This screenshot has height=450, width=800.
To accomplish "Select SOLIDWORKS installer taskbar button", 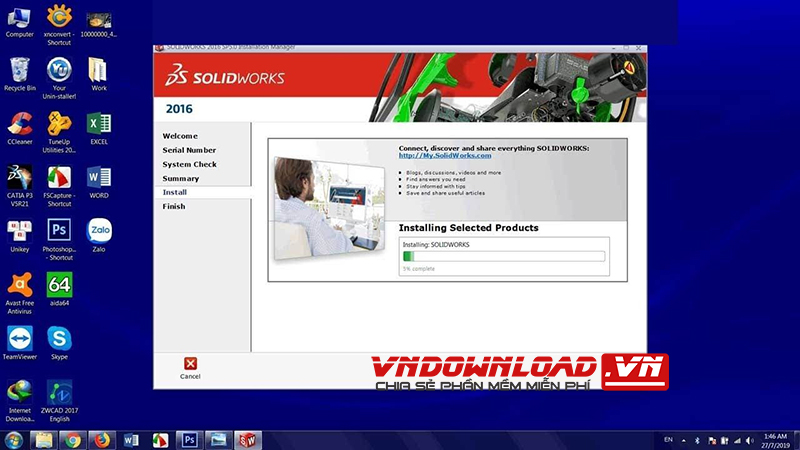I will coord(247,440).
